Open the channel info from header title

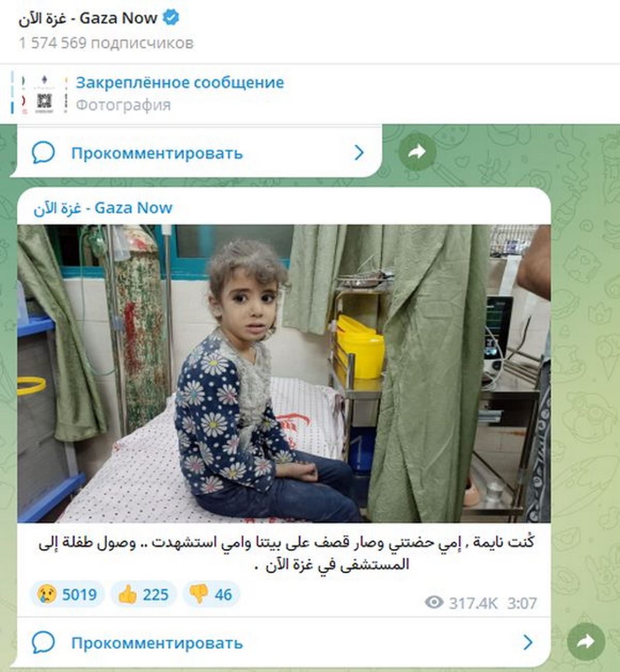[x=88, y=18]
